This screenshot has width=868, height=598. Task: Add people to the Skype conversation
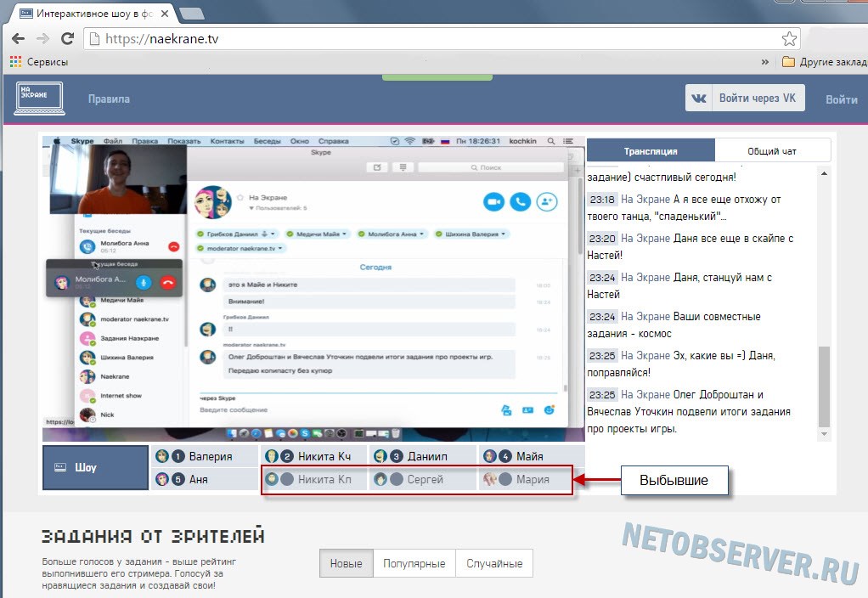[547, 202]
